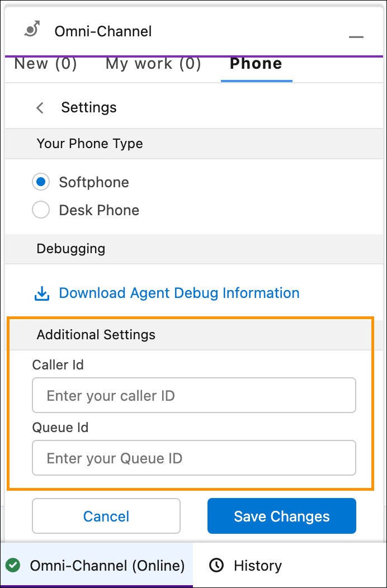The image size is (387, 588).
Task: Click the Omni-Channel logo icon
Action: [x=32, y=29]
